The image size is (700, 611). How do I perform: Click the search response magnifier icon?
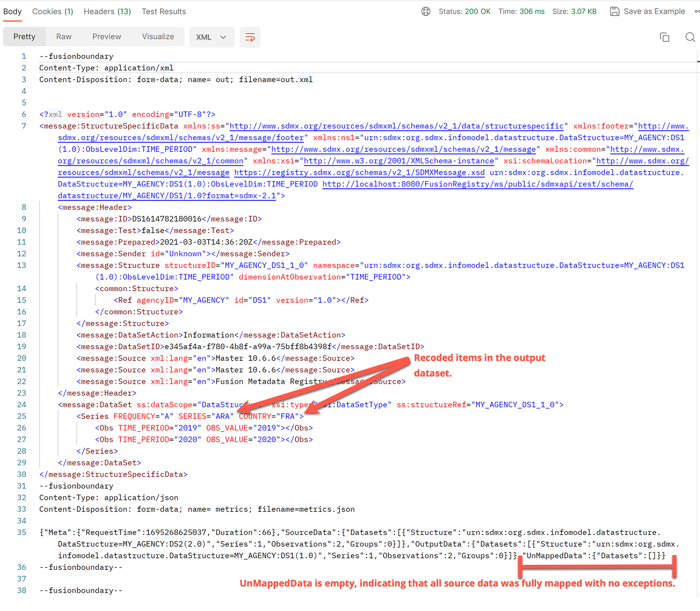689,37
